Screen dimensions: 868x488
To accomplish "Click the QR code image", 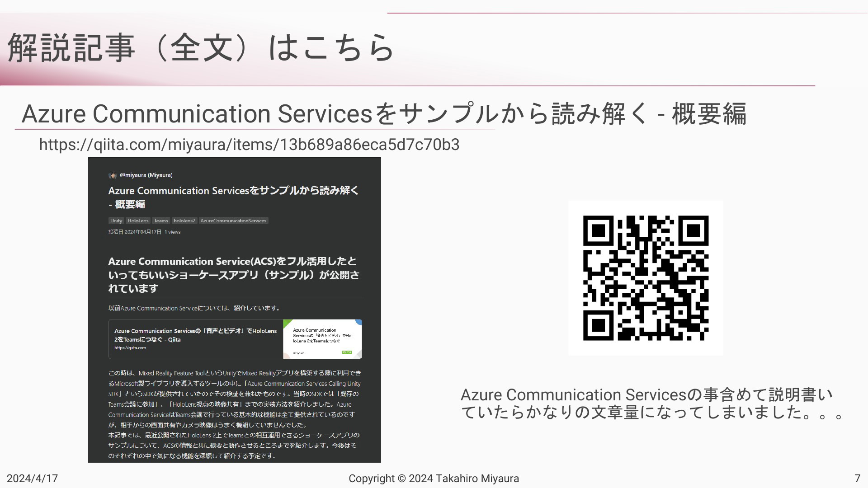I will coord(646,278).
